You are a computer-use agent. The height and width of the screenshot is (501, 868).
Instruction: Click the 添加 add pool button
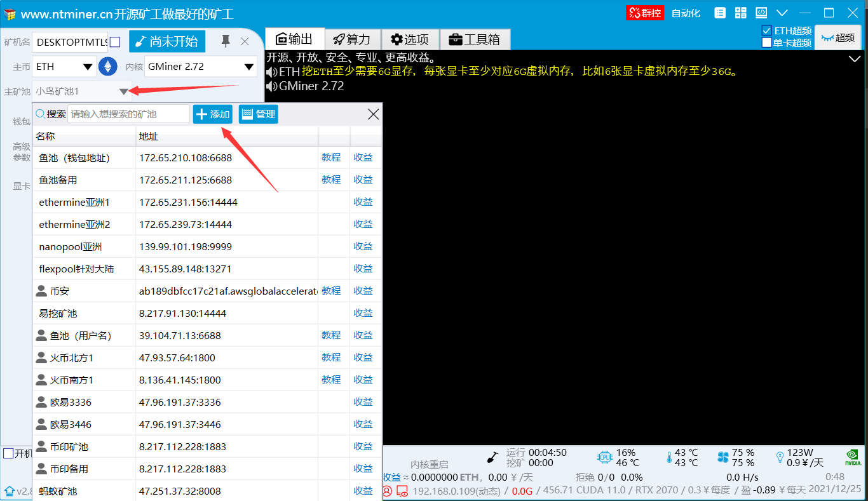tap(213, 114)
